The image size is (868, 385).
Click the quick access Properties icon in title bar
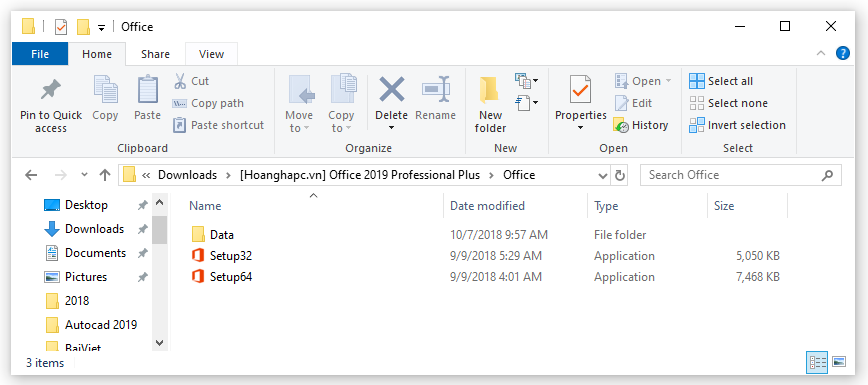pyautogui.click(x=61, y=27)
